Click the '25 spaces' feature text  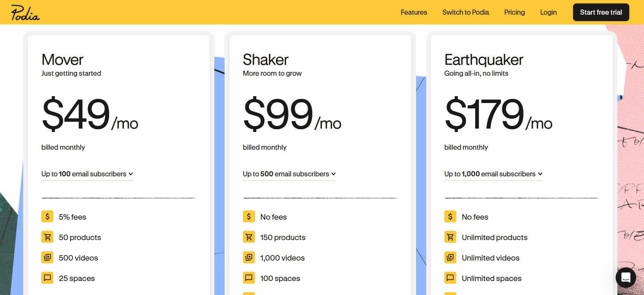77,278
